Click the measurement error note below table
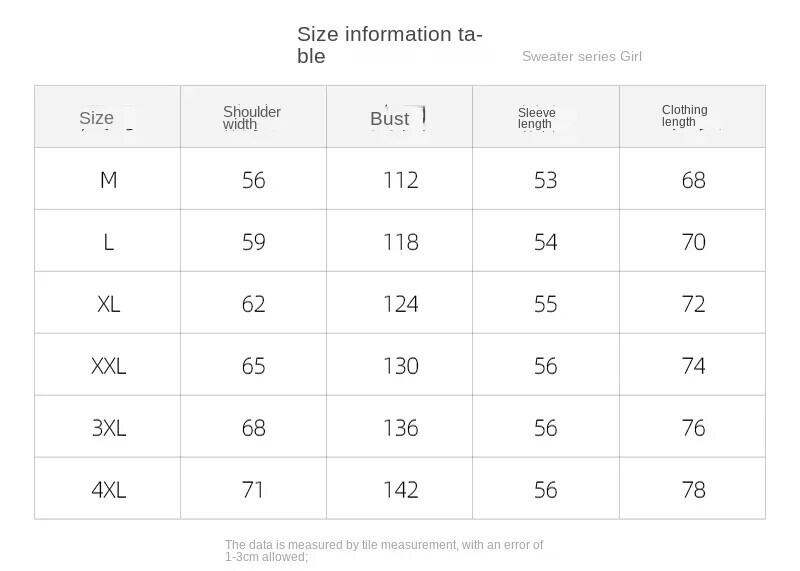Image resolution: width=800 pixels, height=571 pixels. [x=383, y=551]
